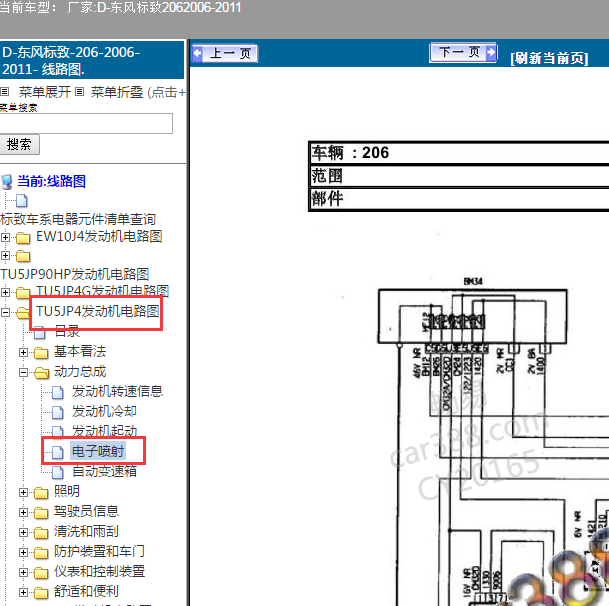Expand the 照明 folder
This screenshot has height=606, width=609.
(23, 492)
